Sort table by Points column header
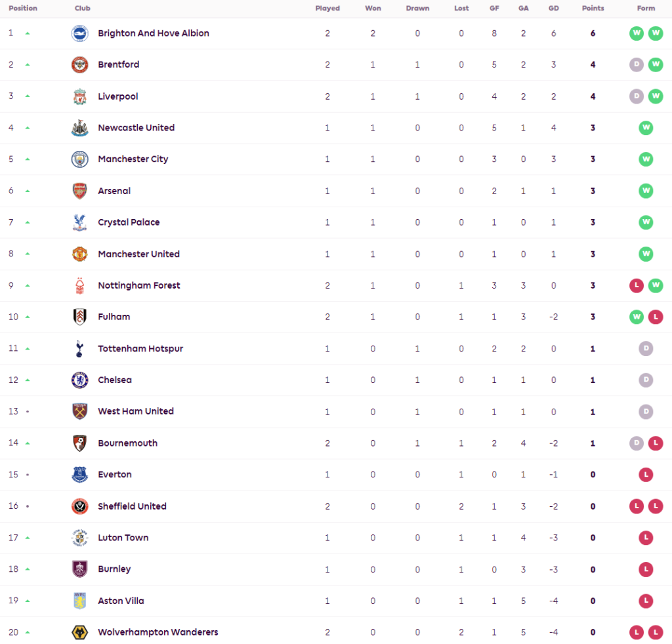This screenshot has width=672, height=644. click(593, 9)
